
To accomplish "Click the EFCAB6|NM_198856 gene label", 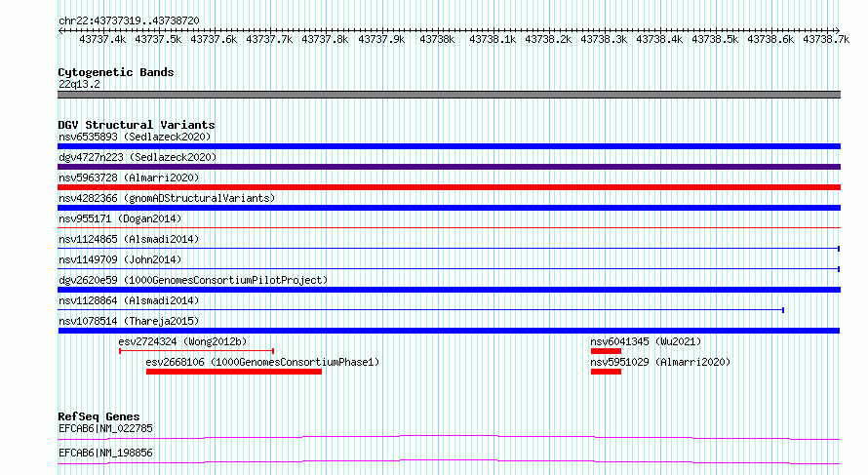I will (105, 453).
